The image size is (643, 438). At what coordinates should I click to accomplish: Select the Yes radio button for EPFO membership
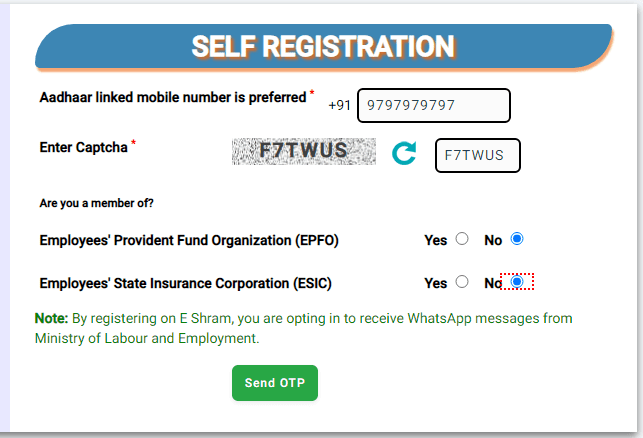point(462,239)
